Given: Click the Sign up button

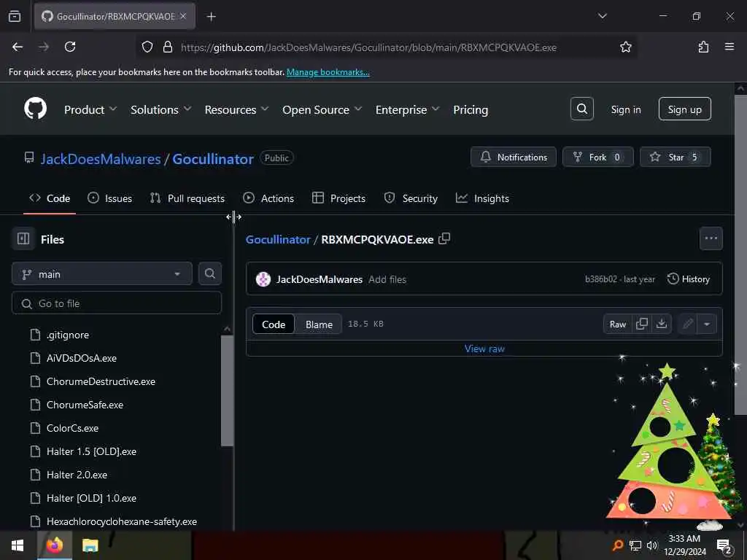Looking at the screenshot, I should (x=684, y=109).
